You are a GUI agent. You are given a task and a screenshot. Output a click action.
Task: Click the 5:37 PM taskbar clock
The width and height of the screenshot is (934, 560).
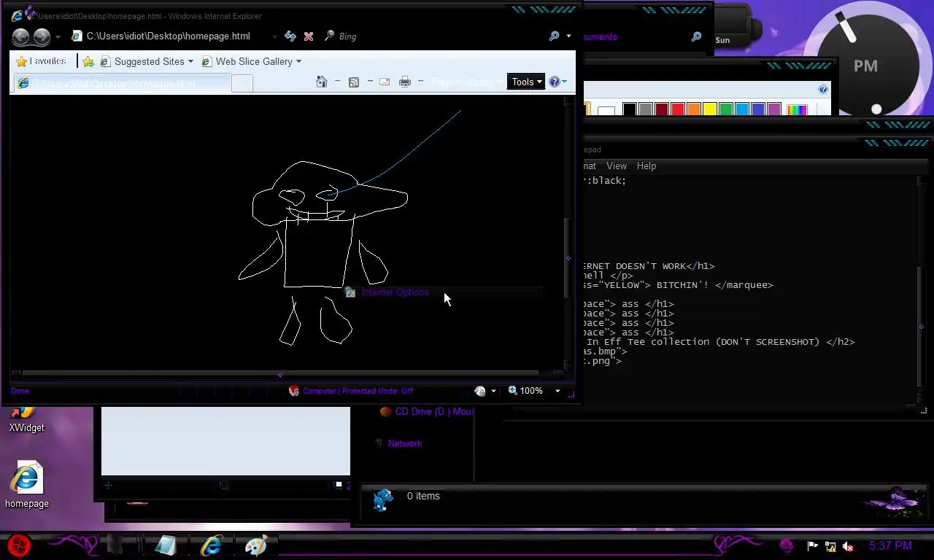890,545
